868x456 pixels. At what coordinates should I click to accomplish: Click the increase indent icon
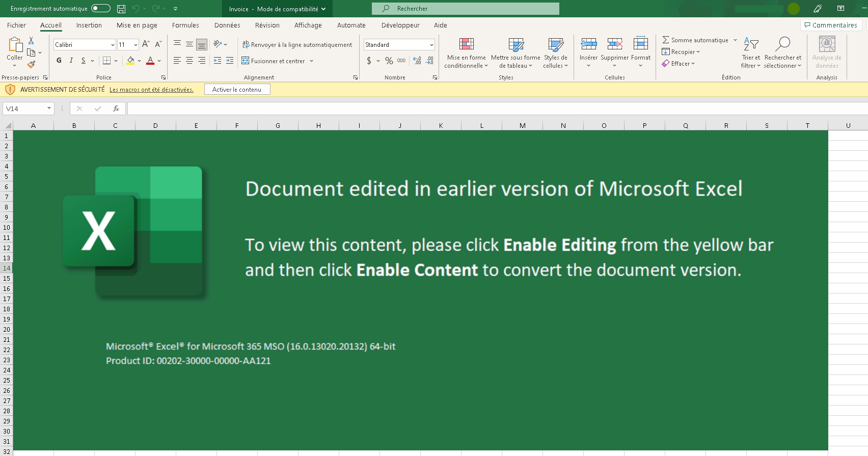click(x=230, y=61)
